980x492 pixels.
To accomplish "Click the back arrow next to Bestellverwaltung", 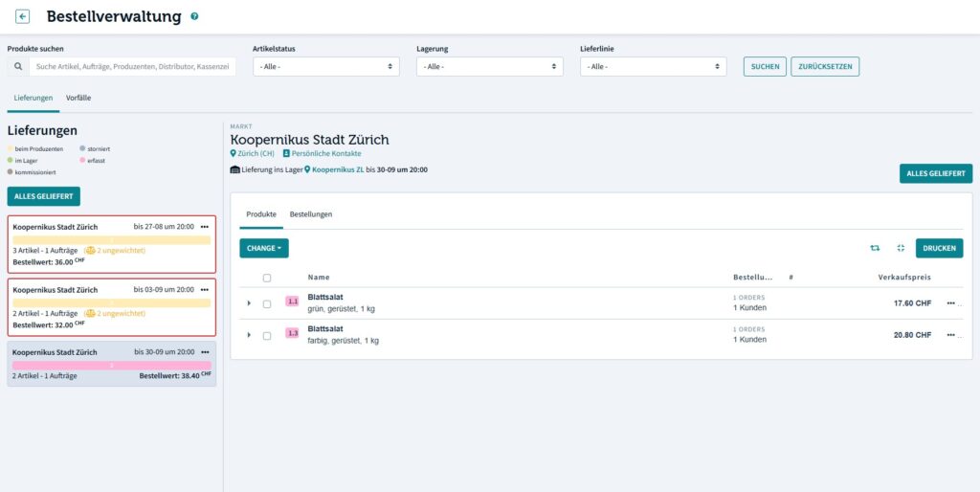I will click(x=23, y=16).
